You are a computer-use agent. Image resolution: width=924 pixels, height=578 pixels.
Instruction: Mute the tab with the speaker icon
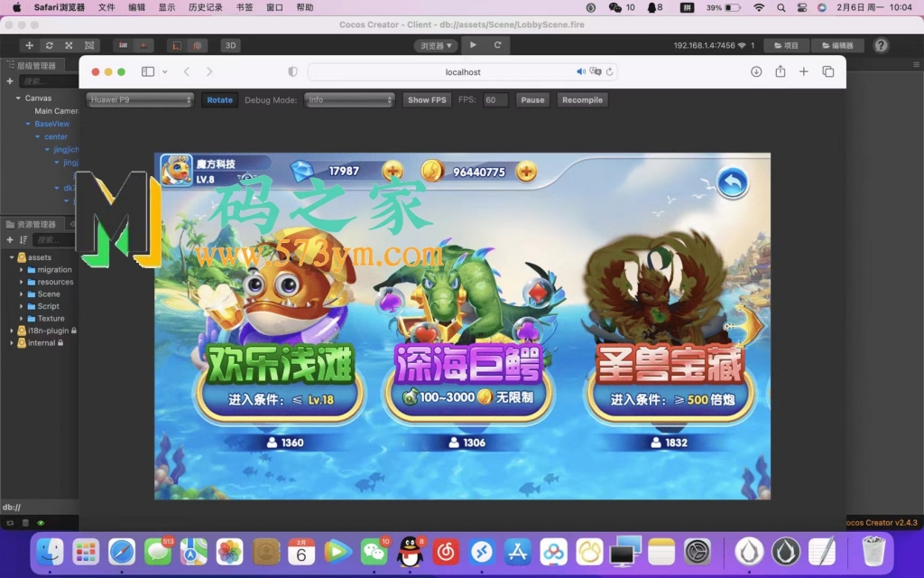[580, 71]
